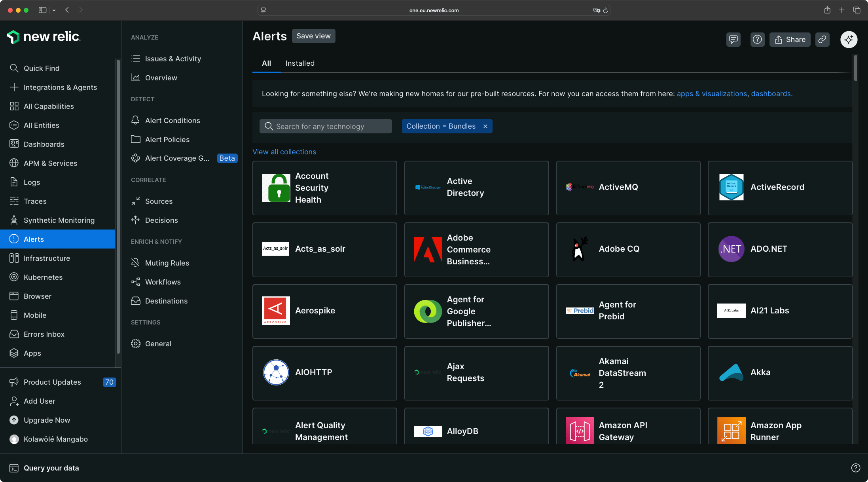Select APM & Services in sidebar

pos(50,163)
